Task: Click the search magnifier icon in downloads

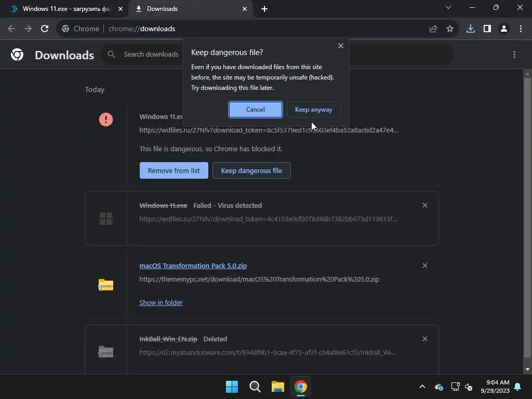Action: [x=111, y=54]
